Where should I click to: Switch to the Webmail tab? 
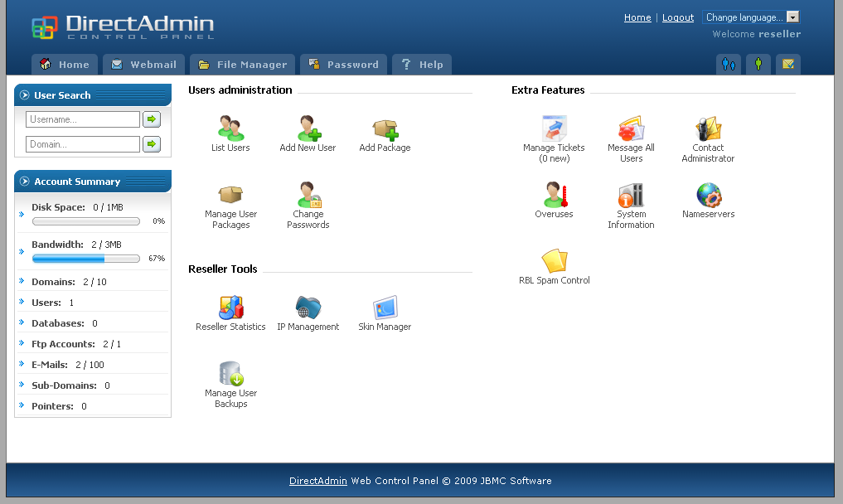pos(143,65)
